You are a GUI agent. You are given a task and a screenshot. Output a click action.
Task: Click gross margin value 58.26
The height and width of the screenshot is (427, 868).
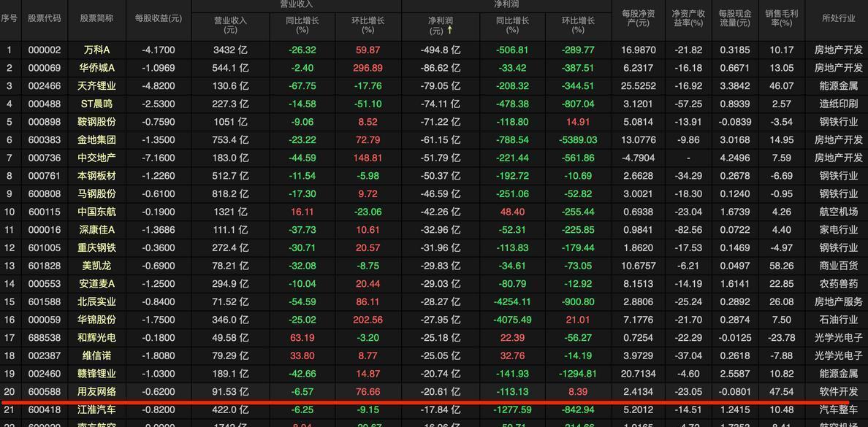coord(781,266)
